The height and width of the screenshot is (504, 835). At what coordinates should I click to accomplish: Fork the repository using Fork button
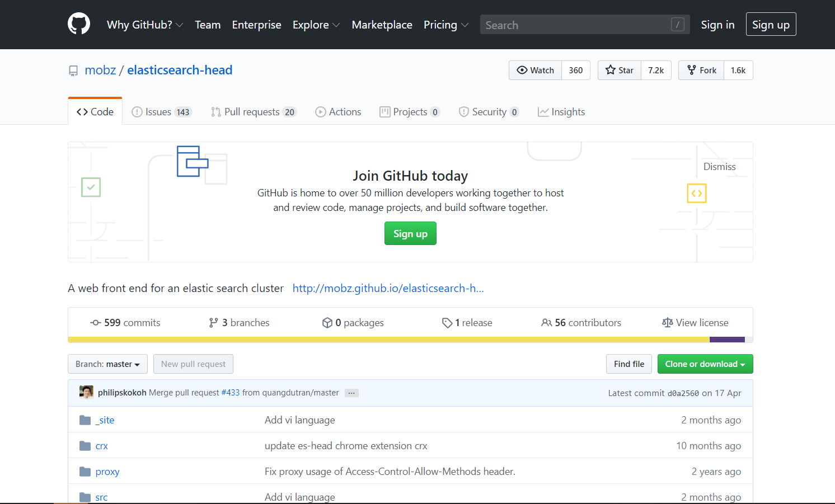701,70
